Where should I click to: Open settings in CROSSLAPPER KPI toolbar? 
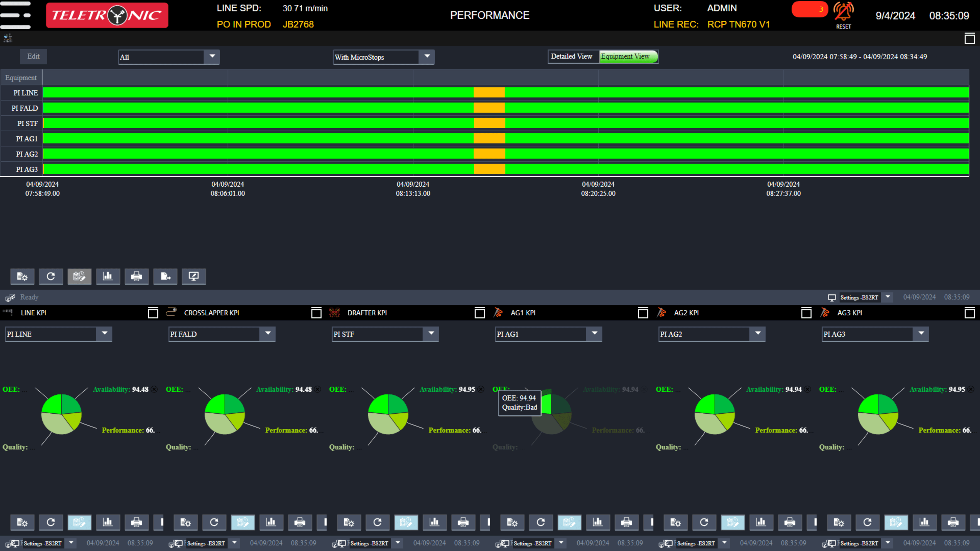tap(186, 522)
